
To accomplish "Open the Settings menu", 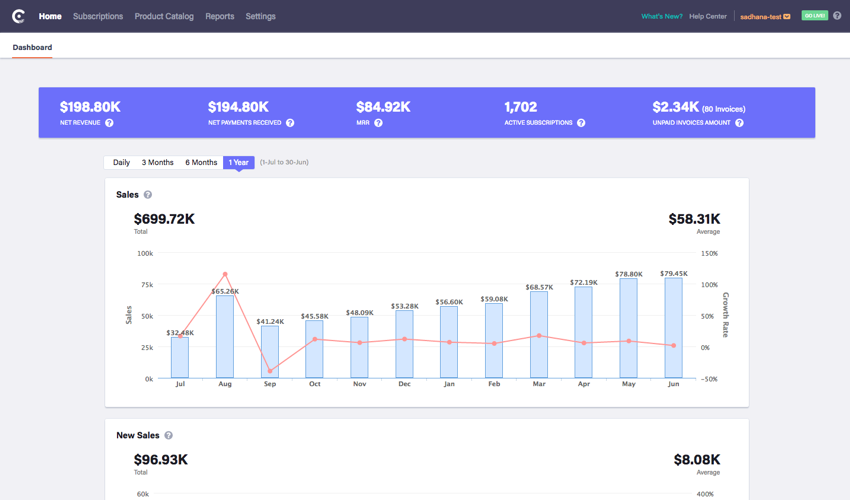I will (261, 16).
